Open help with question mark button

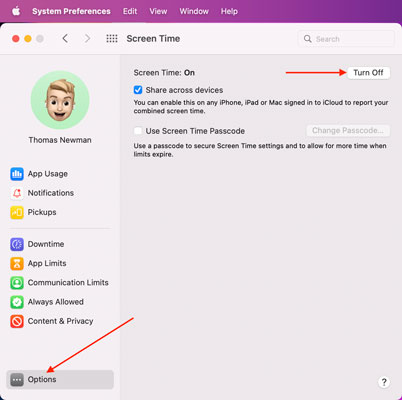384,382
